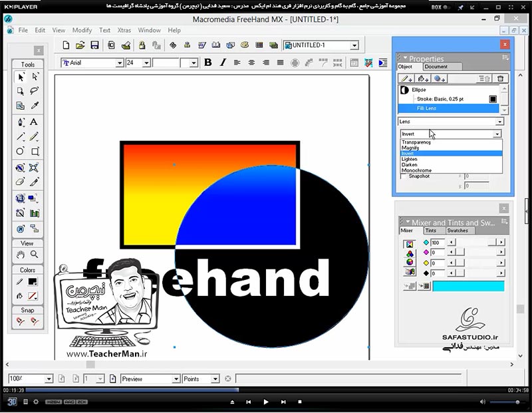
Task: Select RGB mode icon in Mixer
Action: (x=410, y=253)
